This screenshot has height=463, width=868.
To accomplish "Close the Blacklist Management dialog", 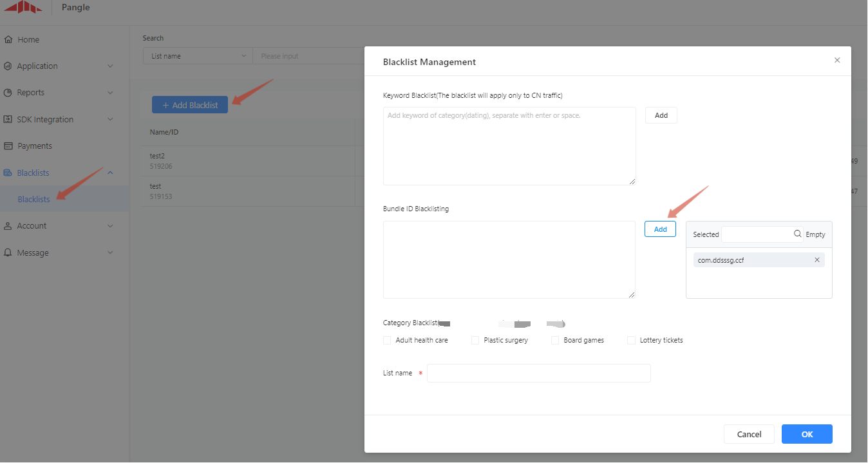I will 837,61.
